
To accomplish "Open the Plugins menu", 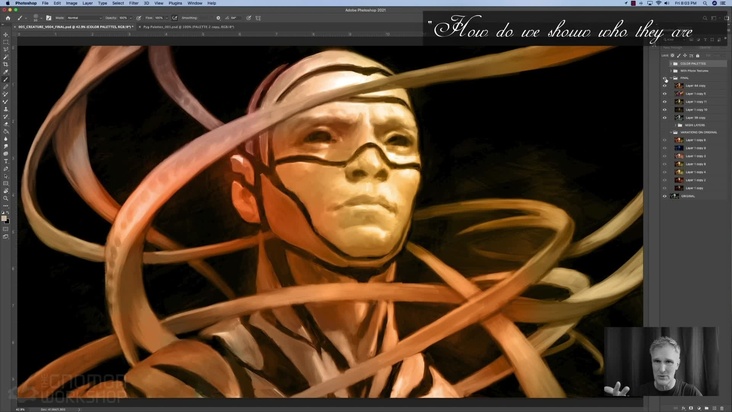I will coord(176,3).
